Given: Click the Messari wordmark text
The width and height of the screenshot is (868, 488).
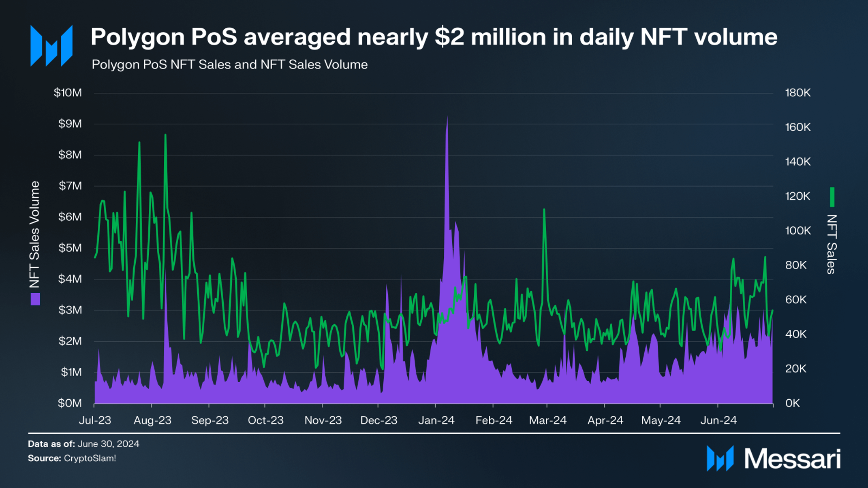Looking at the screenshot, I should click(x=792, y=459).
